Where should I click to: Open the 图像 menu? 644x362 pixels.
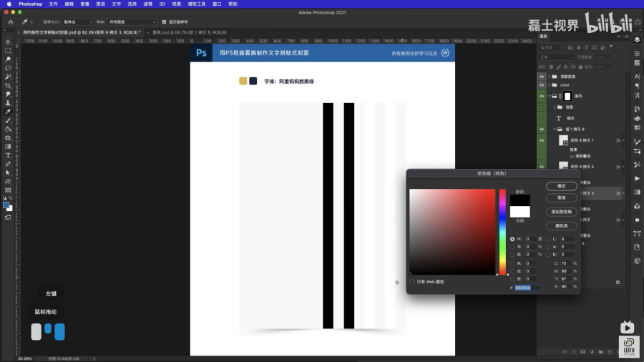pos(85,4)
